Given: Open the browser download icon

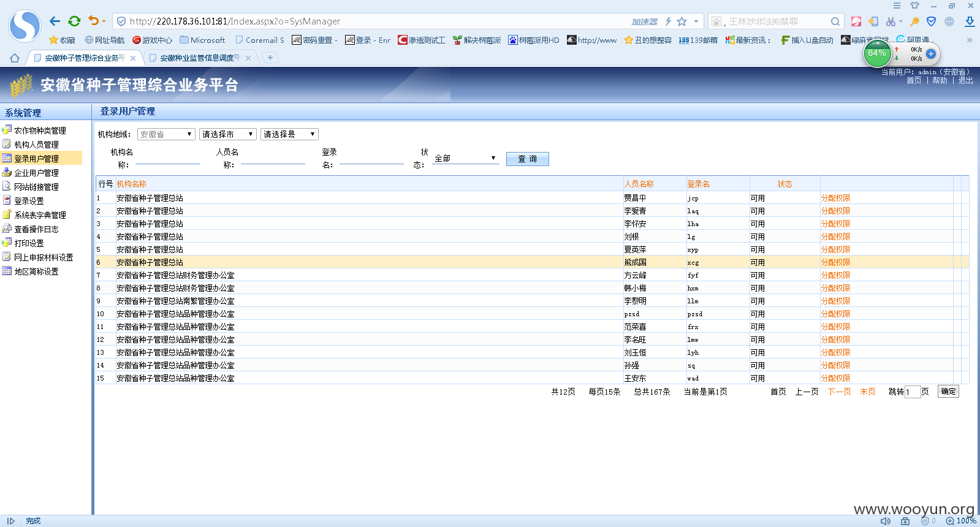Looking at the screenshot, I should point(970,21).
